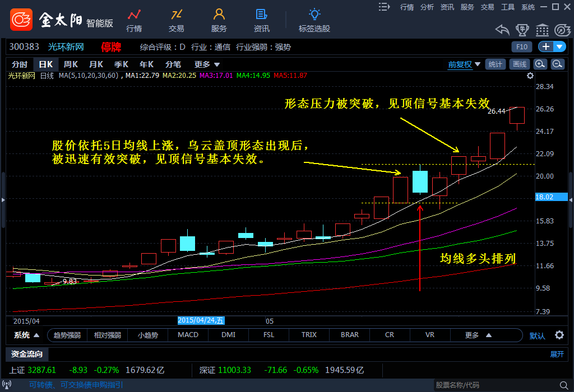574x392 pixels.
Task: Click the signal antenna icon in the status bar
Action: point(7,385)
